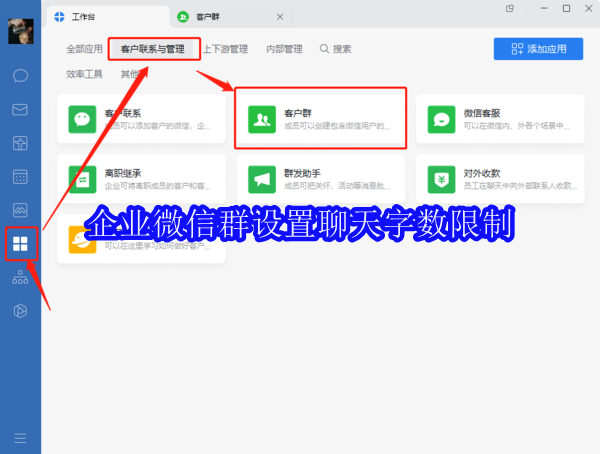Open the 对外收款 app card title

pyautogui.click(x=482, y=173)
